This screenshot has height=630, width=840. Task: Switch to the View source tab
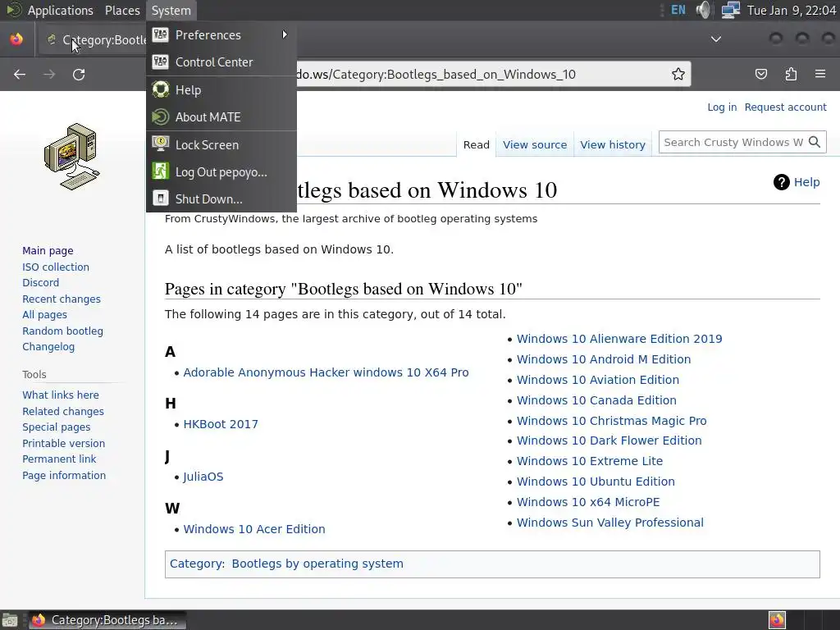point(535,144)
